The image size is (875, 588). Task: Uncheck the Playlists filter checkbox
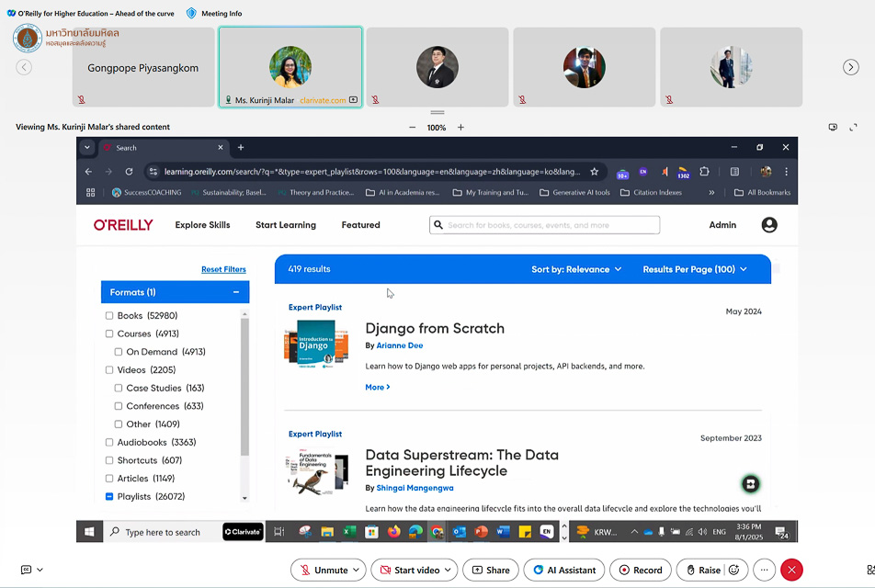[109, 497]
